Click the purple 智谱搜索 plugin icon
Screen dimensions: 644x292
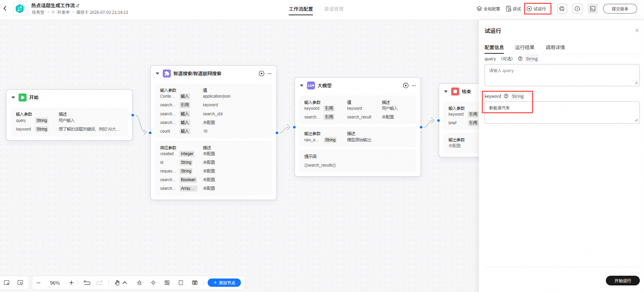(x=167, y=73)
